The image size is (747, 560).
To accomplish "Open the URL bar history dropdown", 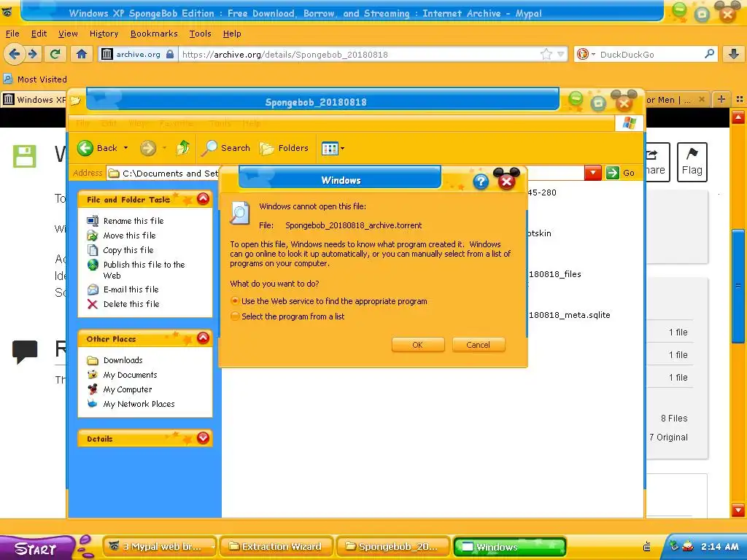I will click(x=561, y=54).
